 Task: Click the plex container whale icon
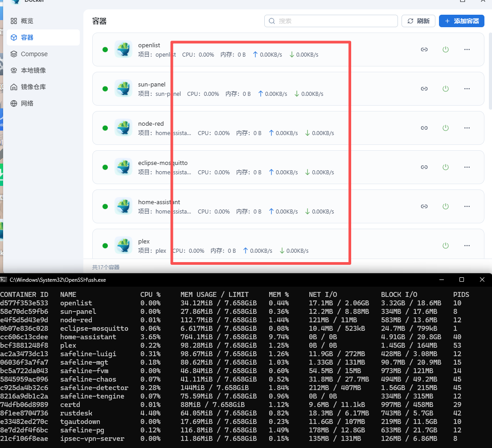[123, 246]
